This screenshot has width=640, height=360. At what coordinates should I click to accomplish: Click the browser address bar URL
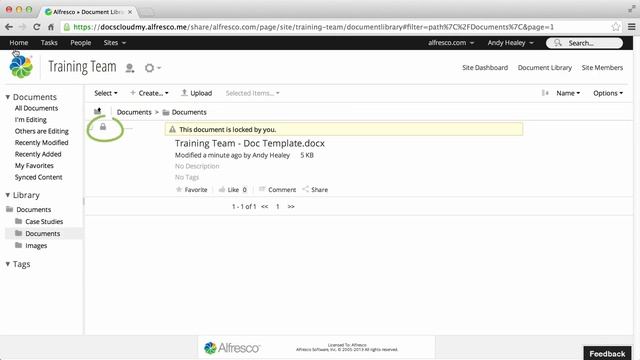click(x=313, y=27)
